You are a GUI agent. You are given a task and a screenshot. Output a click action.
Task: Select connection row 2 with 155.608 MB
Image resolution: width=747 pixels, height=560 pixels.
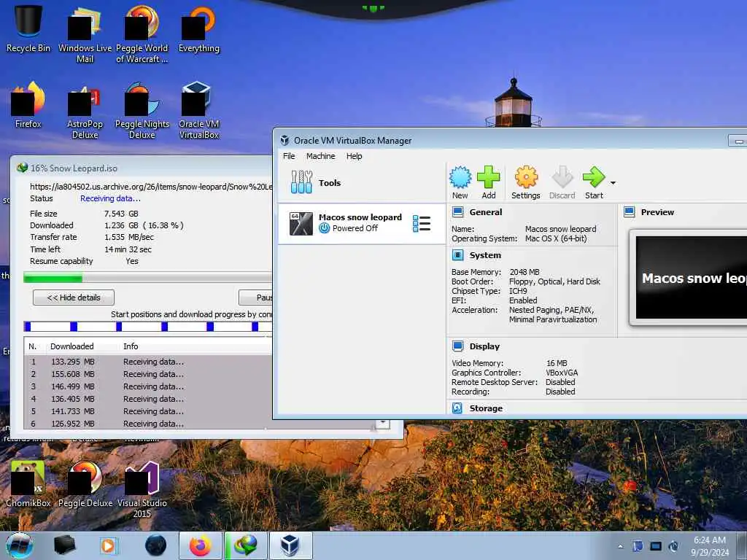click(148, 374)
